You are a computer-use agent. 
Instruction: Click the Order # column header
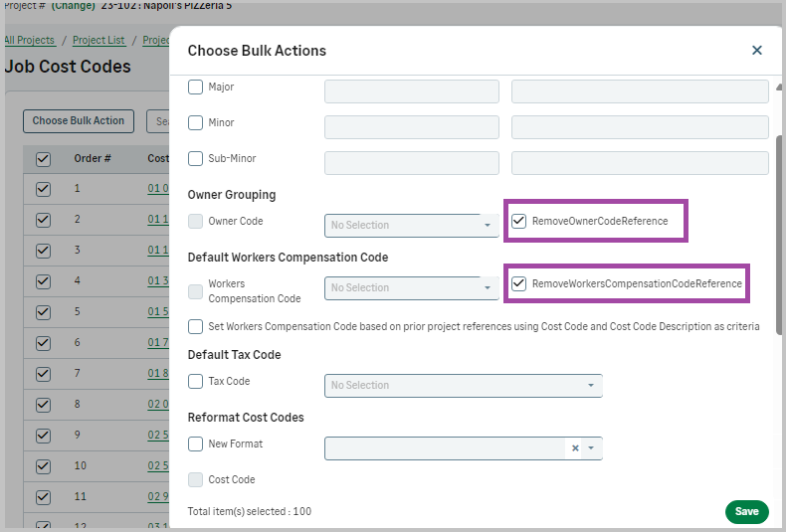[x=93, y=159]
